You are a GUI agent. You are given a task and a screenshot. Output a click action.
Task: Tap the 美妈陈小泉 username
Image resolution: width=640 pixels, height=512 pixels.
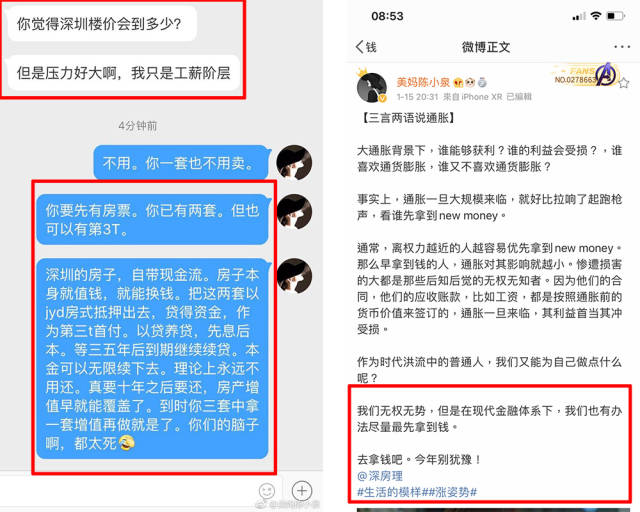(423, 82)
